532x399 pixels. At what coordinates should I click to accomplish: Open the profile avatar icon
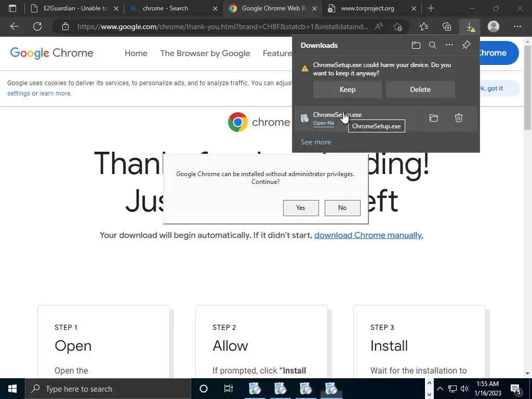[x=494, y=26]
